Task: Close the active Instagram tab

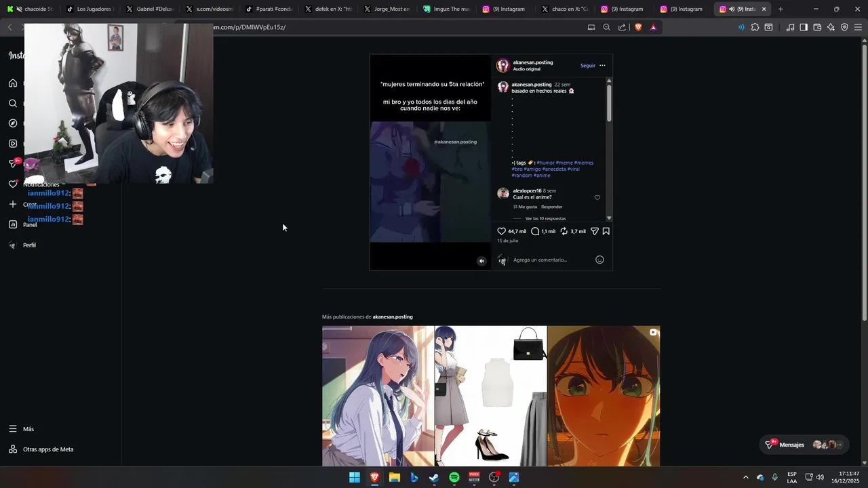Action: (764, 9)
